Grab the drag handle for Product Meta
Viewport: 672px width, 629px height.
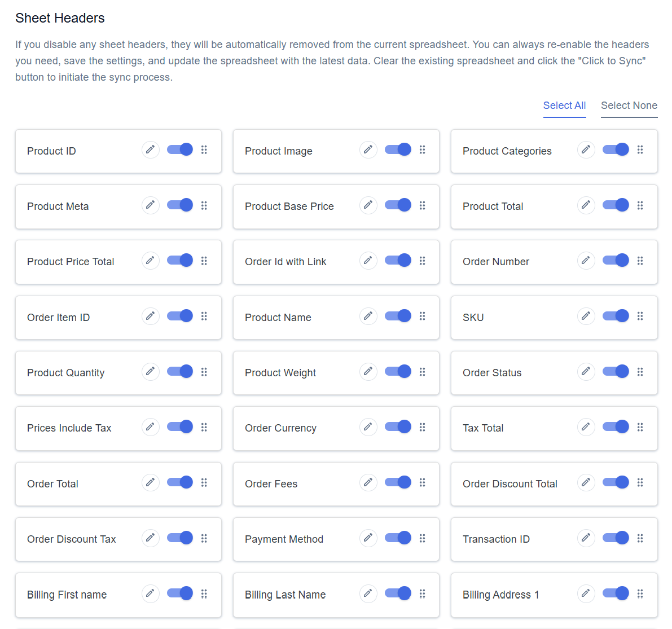[x=204, y=205]
